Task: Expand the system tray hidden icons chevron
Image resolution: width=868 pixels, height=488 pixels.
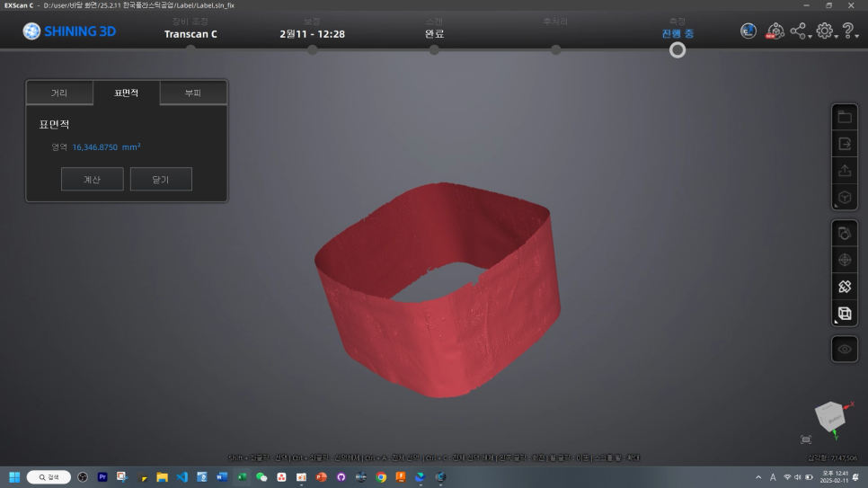Action: [758, 477]
